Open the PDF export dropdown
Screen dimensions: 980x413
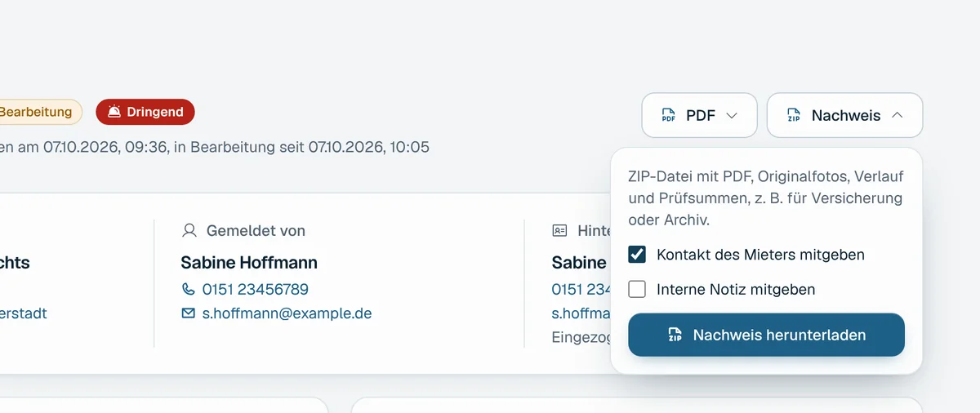[x=699, y=115]
